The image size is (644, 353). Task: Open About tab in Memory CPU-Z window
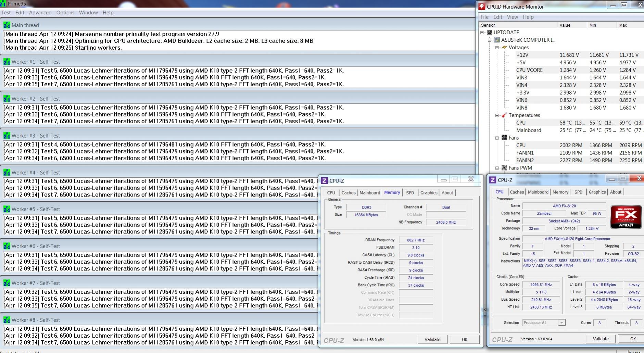pos(447,193)
